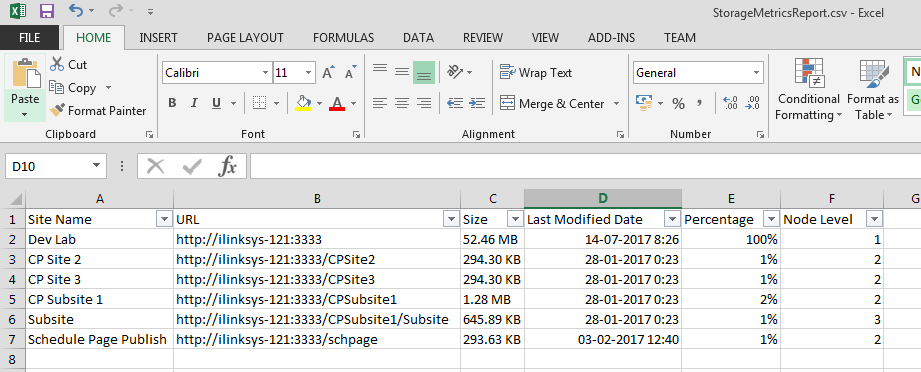
Task: Switch to the DATA tab
Action: pos(418,38)
